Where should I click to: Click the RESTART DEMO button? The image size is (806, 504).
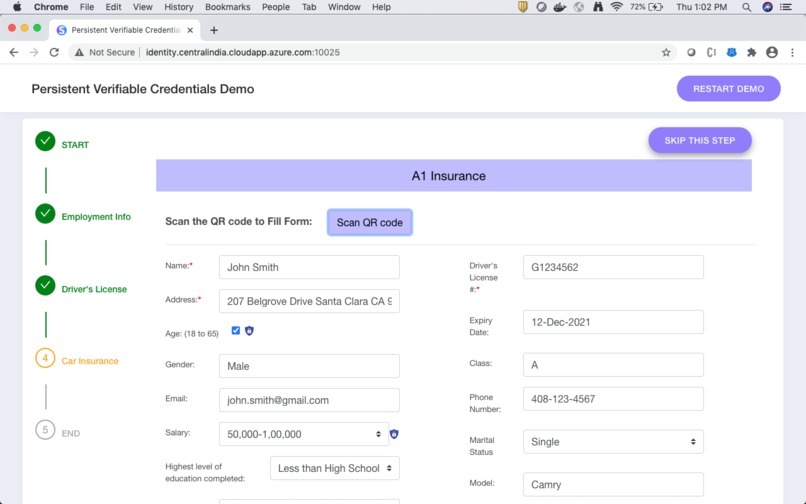point(728,89)
